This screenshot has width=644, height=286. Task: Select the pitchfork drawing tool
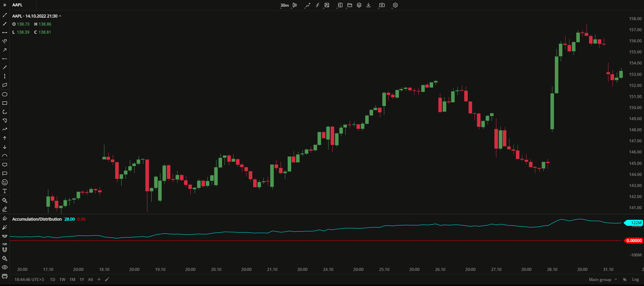(x=5, y=219)
